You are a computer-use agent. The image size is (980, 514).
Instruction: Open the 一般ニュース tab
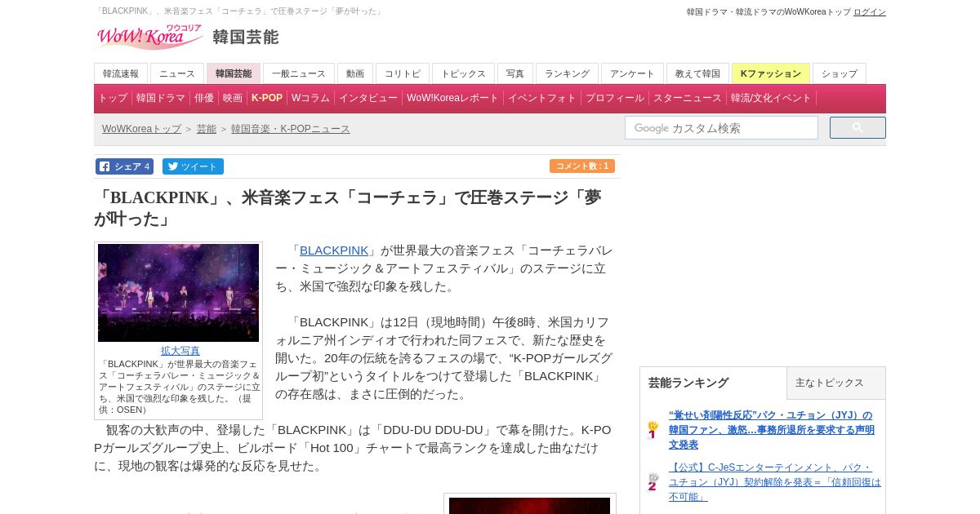(x=299, y=73)
